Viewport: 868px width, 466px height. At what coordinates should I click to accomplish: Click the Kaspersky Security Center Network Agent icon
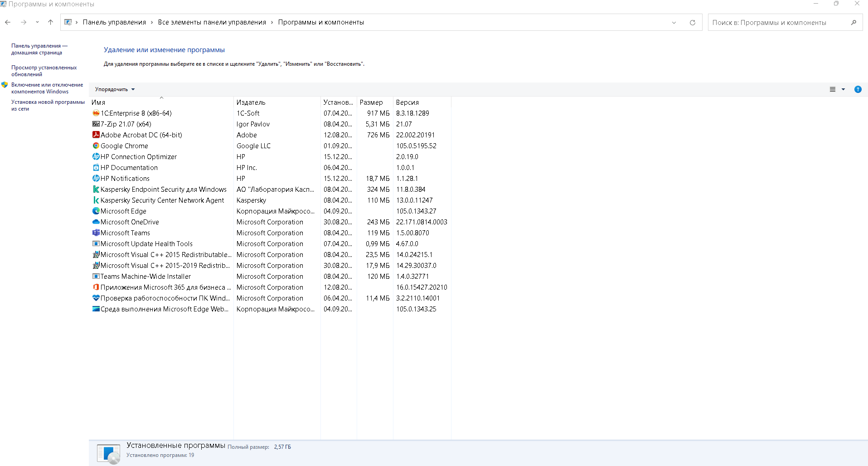tap(96, 200)
